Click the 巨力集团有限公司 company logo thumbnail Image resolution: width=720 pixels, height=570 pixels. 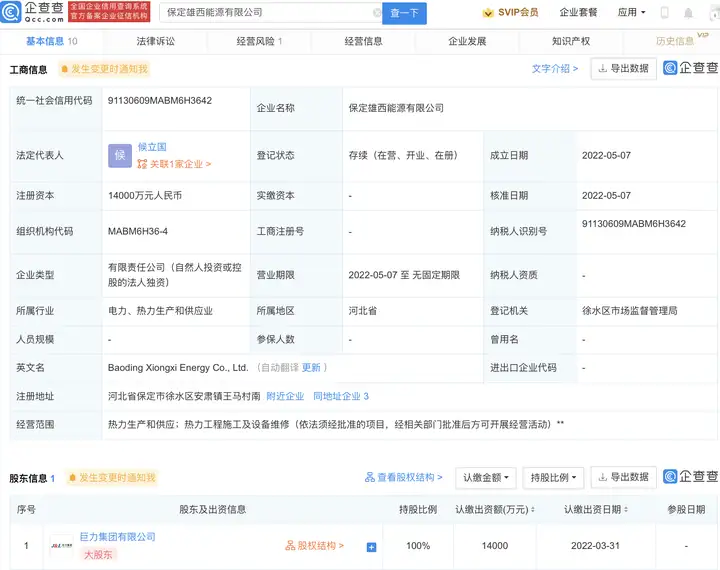point(62,546)
